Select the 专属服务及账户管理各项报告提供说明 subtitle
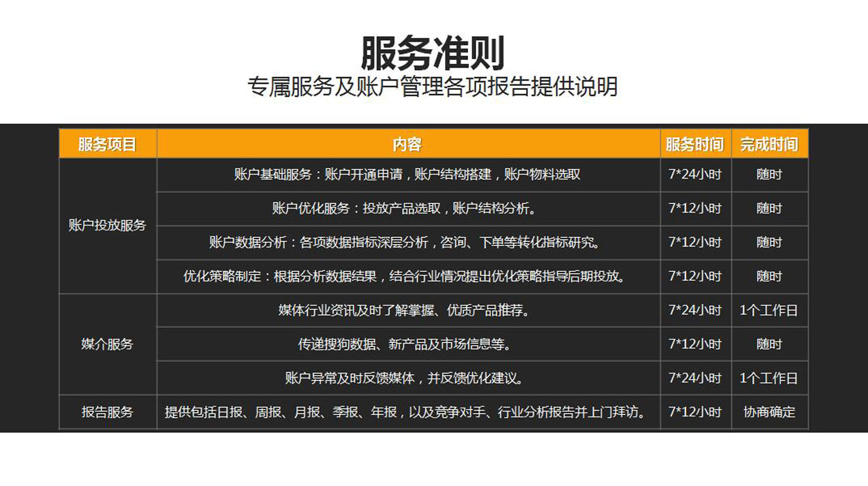The width and height of the screenshot is (868, 486). pos(434,86)
